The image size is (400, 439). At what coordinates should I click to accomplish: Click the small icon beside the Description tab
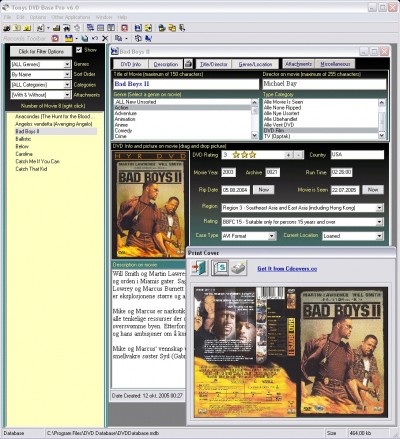coord(188,63)
